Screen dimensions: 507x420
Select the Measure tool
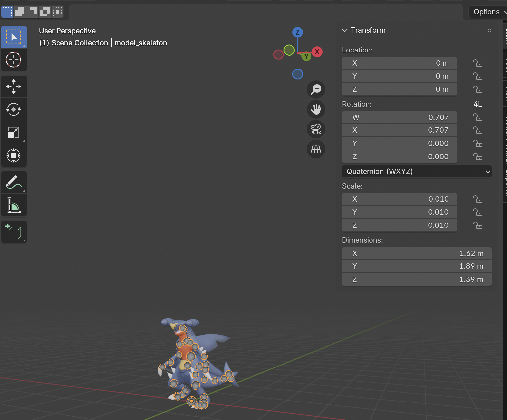[x=14, y=205]
